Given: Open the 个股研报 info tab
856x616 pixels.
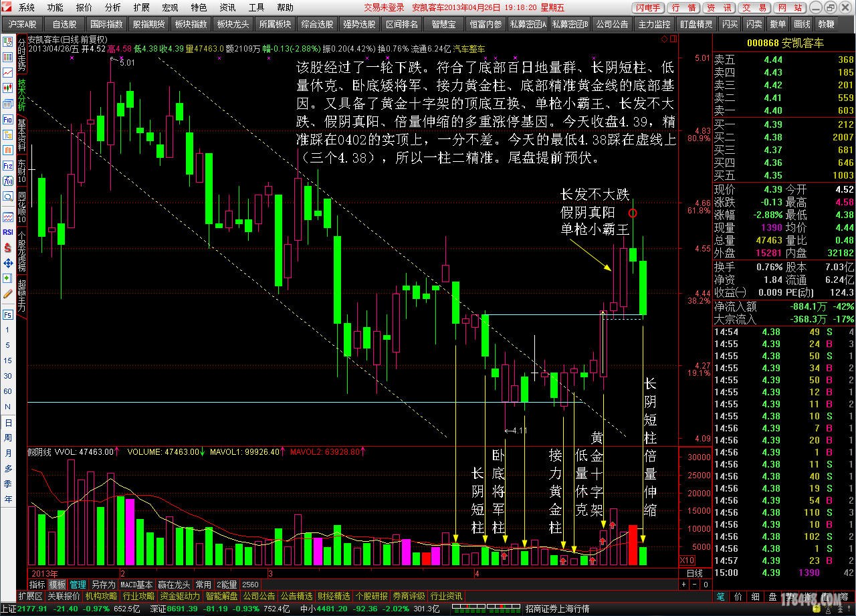Looking at the screenshot, I should coord(371,596).
